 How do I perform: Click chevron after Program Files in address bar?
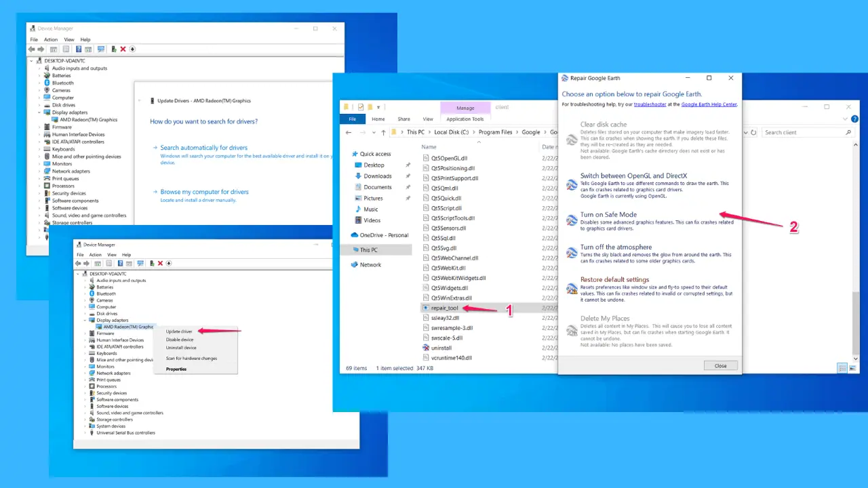[517, 132]
